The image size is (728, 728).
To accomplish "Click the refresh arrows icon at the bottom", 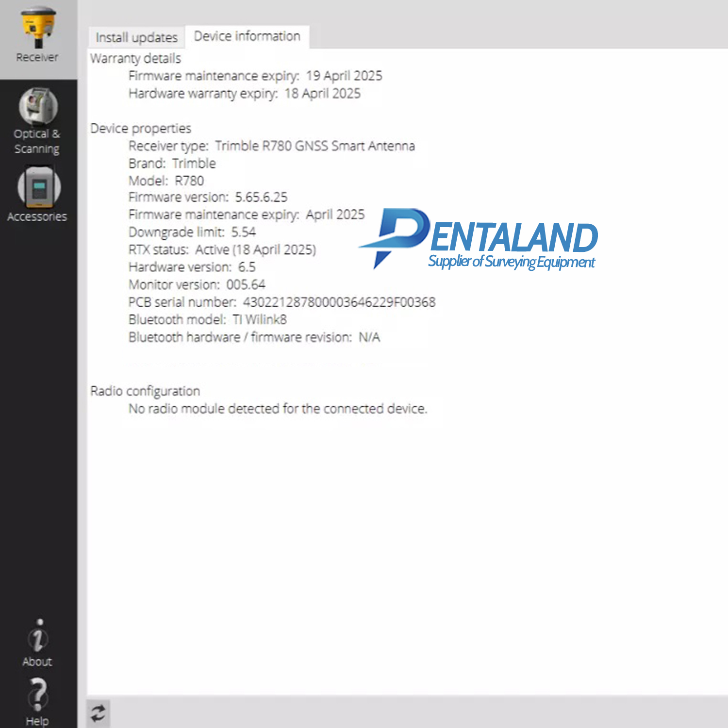I will (x=98, y=713).
